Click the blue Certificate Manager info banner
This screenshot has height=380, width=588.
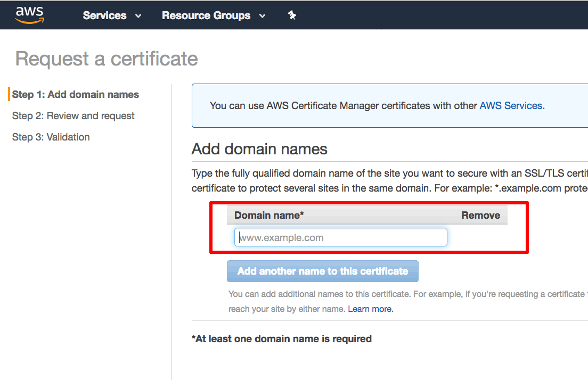click(390, 106)
